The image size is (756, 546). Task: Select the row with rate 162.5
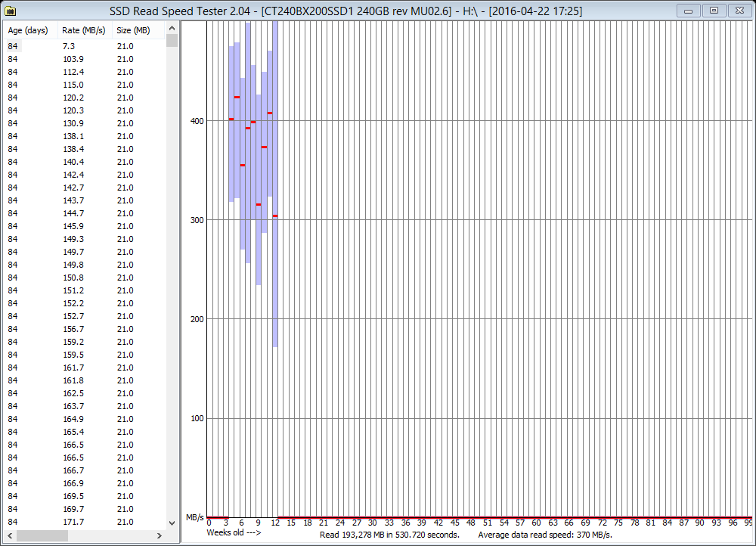85,393
